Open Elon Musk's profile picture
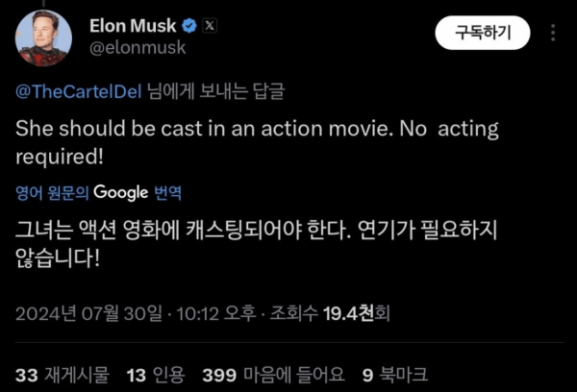 pyautogui.click(x=43, y=38)
